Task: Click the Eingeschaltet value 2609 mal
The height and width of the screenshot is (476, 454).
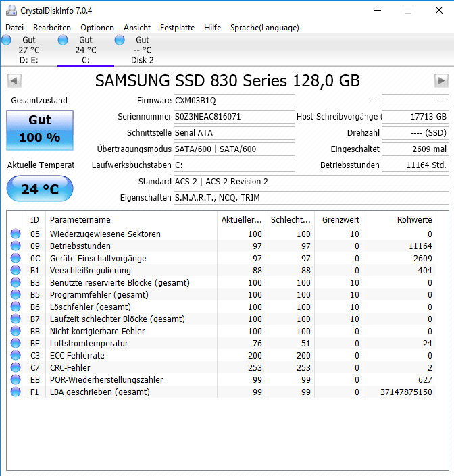Action: pyautogui.click(x=415, y=149)
